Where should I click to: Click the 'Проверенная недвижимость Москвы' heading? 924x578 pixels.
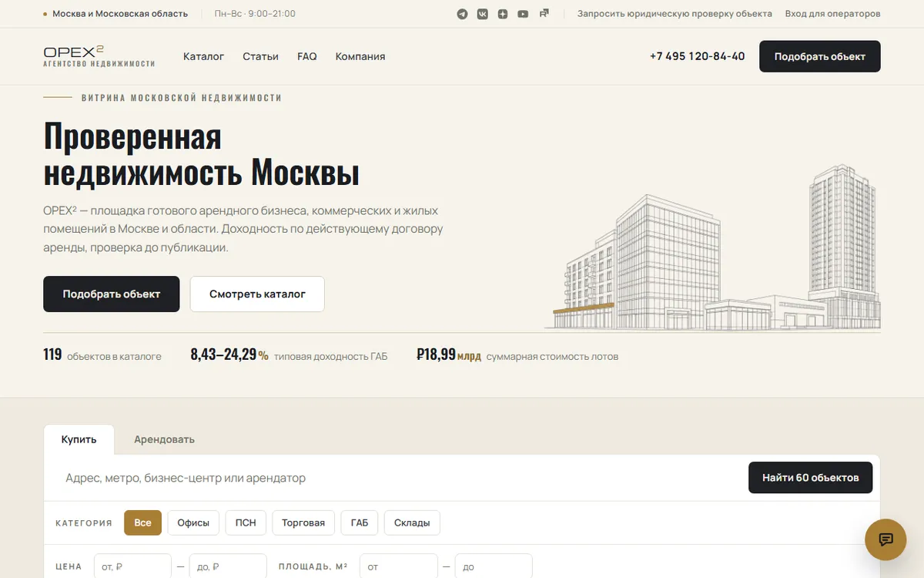click(x=202, y=154)
